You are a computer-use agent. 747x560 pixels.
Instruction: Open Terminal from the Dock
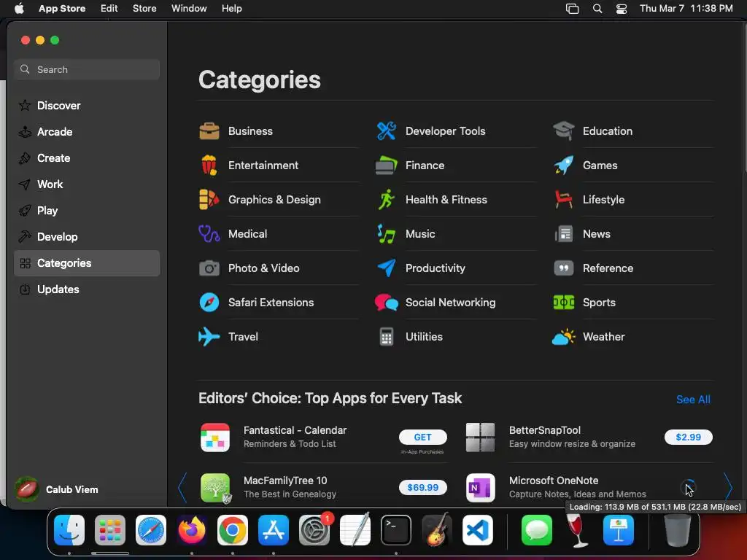(x=396, y=530)
